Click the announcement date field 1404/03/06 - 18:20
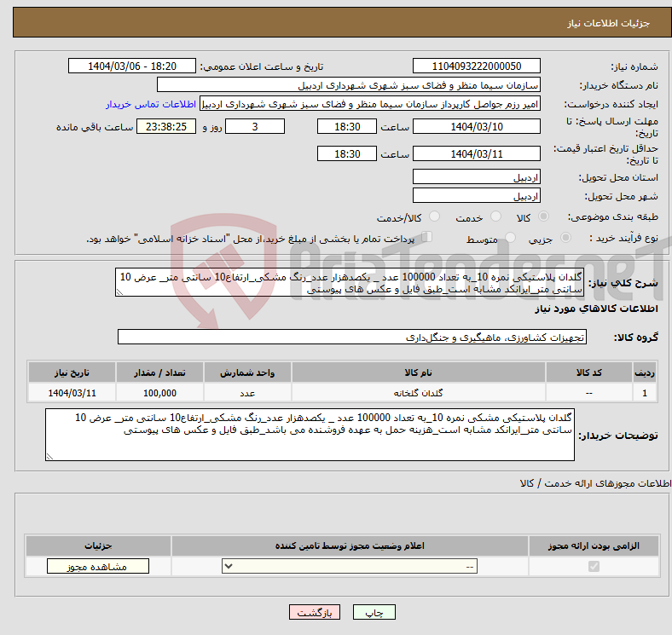 click(132, 66)
